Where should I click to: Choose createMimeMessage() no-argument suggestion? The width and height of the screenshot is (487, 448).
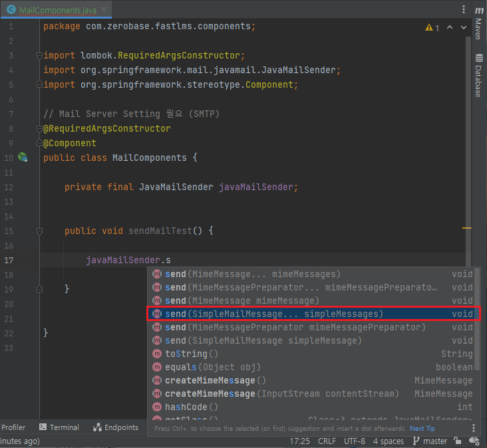[312, 380]
